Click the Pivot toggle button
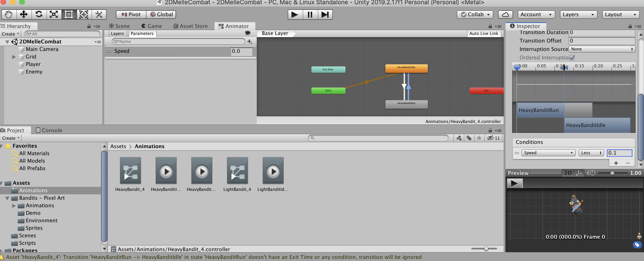This screenshot has height=261, width=644. pos(131,15)
